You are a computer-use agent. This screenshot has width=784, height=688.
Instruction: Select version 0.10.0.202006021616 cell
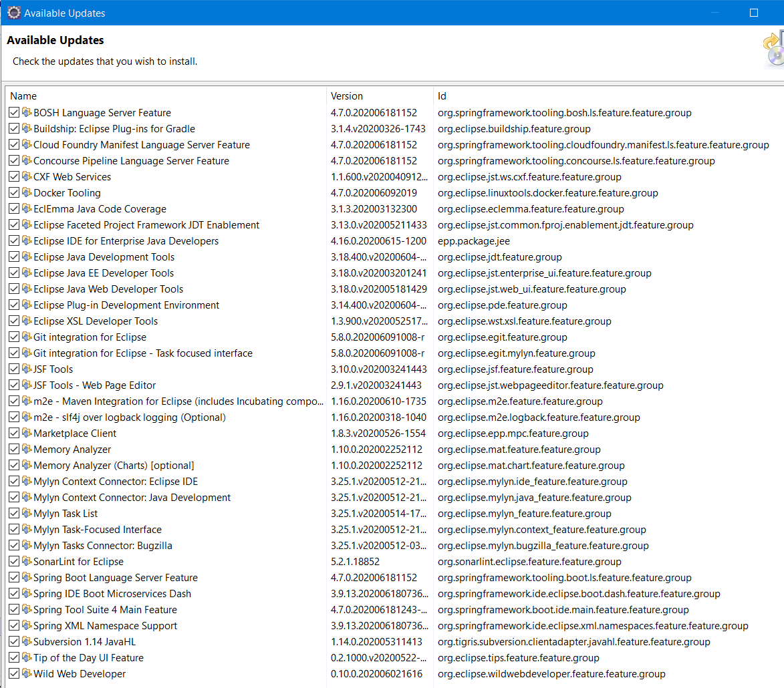pyautogui.click(x=376, y=673)
